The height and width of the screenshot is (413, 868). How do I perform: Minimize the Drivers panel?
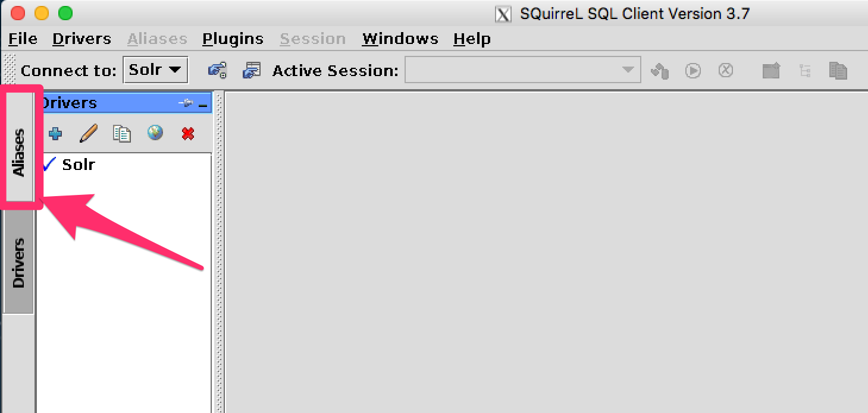point(203,105)
